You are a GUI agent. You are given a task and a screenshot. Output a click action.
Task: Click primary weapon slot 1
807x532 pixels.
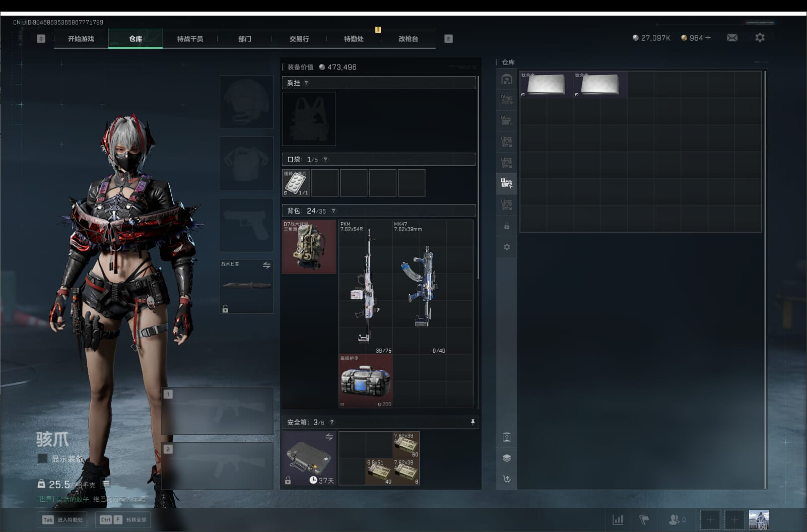click(x=217, y=411)
